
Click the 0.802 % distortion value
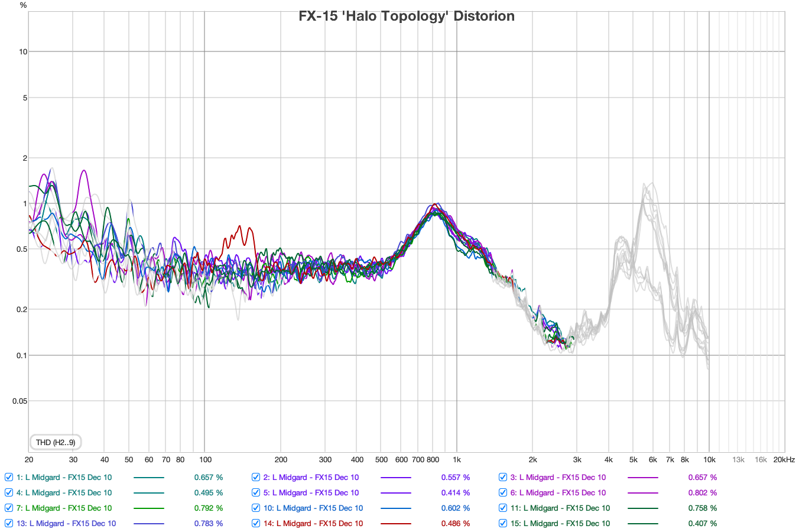703,492
